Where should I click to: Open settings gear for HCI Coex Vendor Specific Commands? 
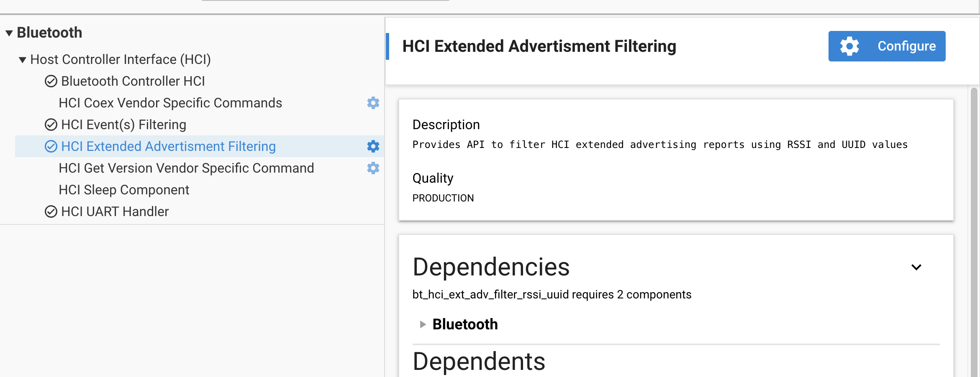[x=373, y=103]
